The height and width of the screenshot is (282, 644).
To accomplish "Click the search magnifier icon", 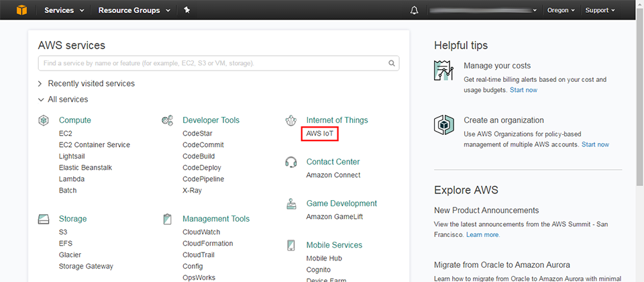I will (392, 63).
